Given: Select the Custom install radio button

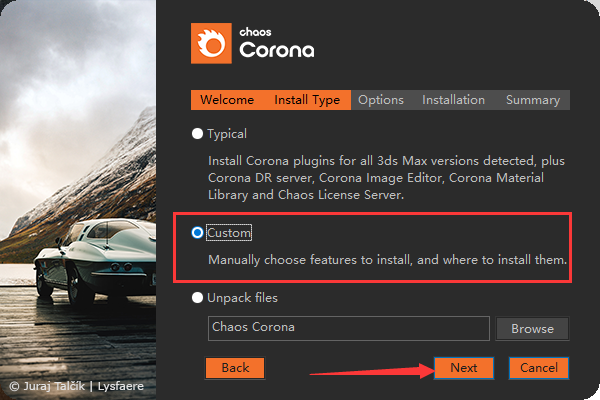Looking at the screenshot, I should (x=197, y=233).
